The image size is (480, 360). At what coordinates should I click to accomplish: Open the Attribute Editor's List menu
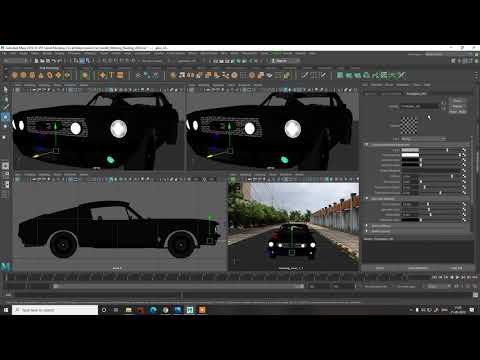point(365,85)
